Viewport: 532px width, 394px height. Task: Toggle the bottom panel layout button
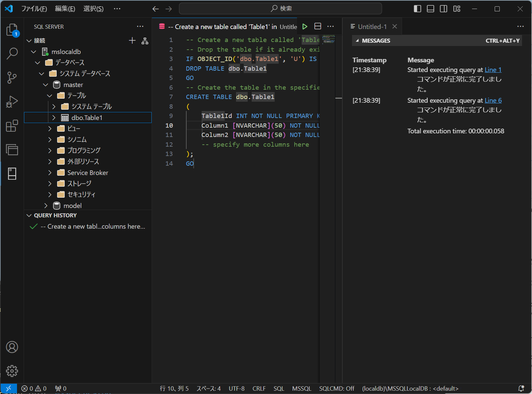[430, 9]
